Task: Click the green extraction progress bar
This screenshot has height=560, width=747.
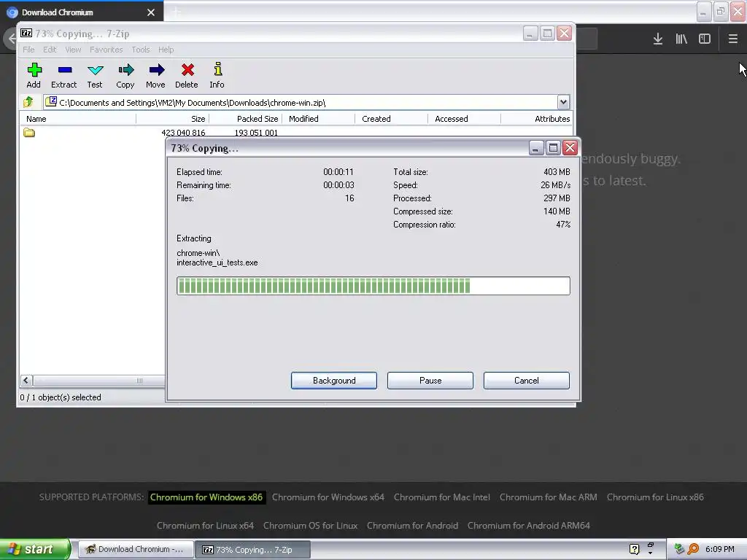Action: pyautogui.click(x=373, y=286)
